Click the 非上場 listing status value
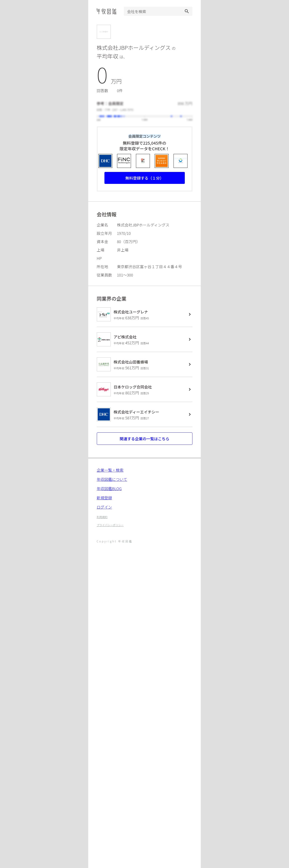The height and width of the screenshot is (868, 289). point(122,250)
